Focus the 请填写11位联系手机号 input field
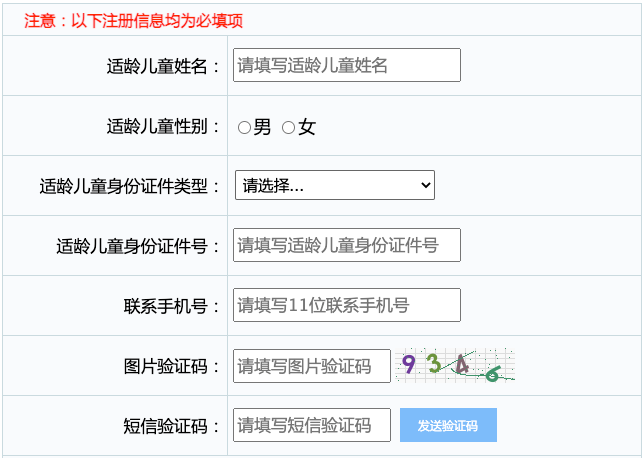The height and width of the screenshot is (458, 644). (346, 305)
